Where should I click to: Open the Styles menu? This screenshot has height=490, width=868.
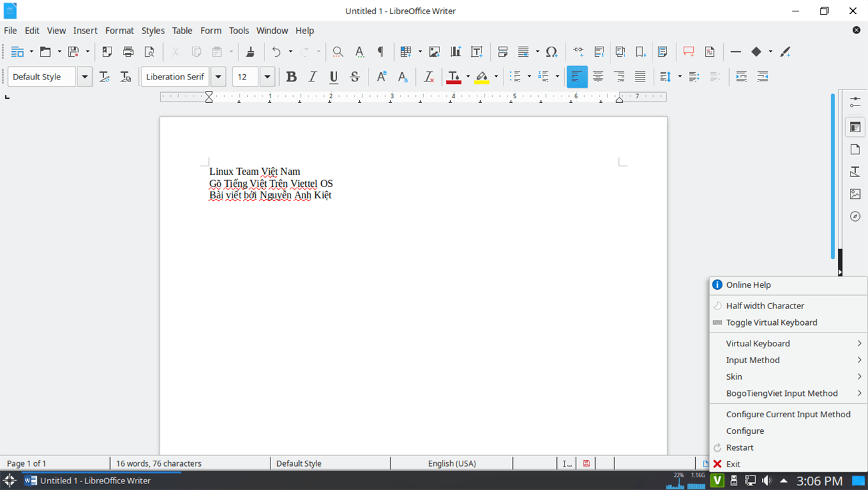click(x=153, y=31)
